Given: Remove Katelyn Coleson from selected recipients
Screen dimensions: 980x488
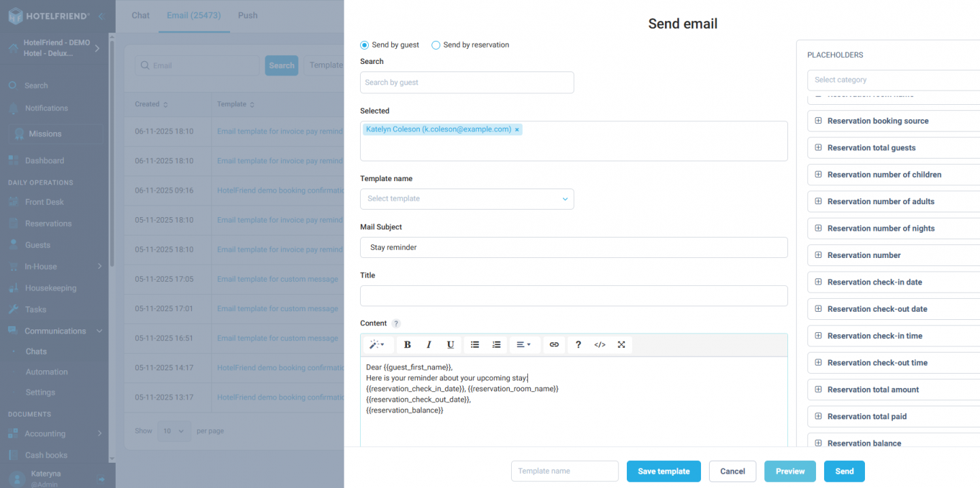Looking at the screenshot, I should pos(517,129).
